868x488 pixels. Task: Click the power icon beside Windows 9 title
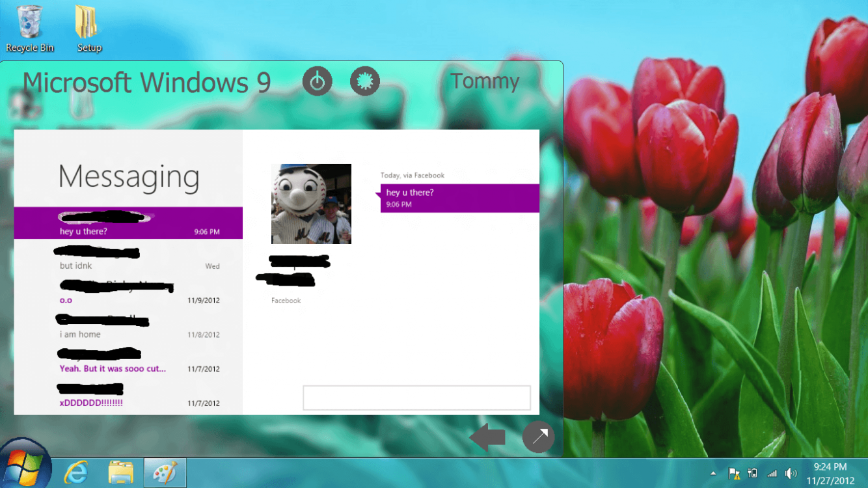[x=318, y=81]
